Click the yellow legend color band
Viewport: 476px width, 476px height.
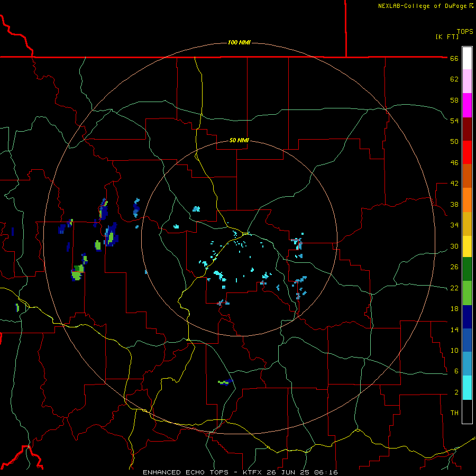pos(467,246)
